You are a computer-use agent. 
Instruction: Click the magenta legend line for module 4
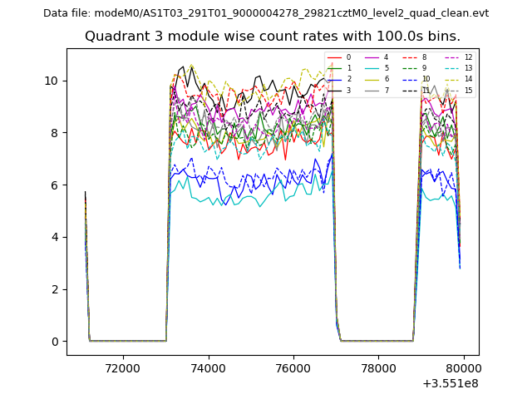click(372, 57)
